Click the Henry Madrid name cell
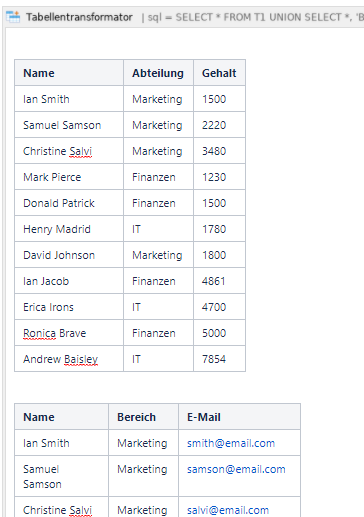The image size is (364, 517). [x=69, y=229]
